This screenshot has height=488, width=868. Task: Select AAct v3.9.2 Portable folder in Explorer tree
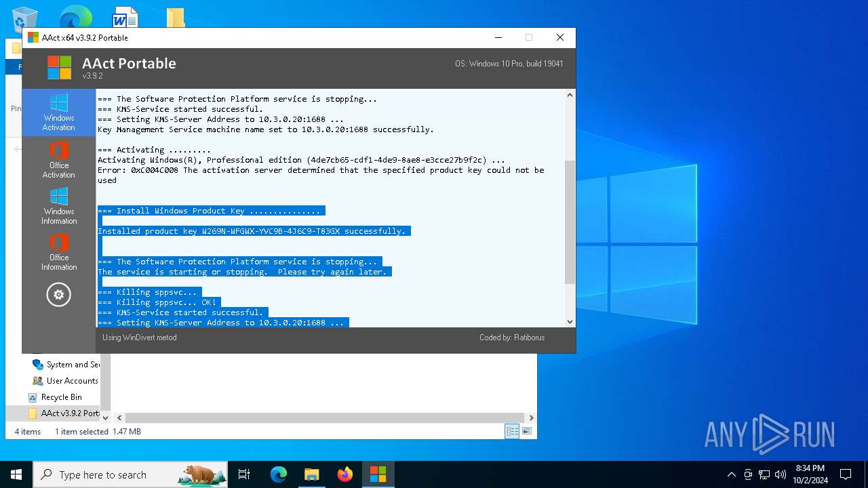point(63,413)
